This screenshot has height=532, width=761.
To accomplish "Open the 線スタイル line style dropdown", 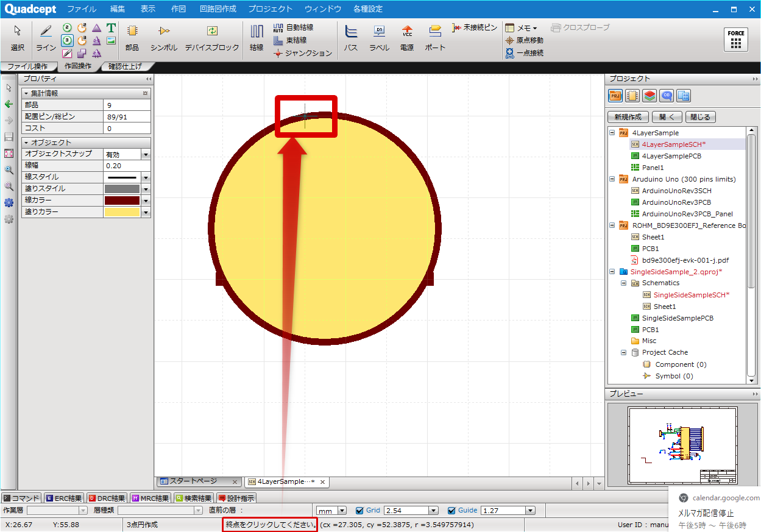I will (x=146, y=177).
